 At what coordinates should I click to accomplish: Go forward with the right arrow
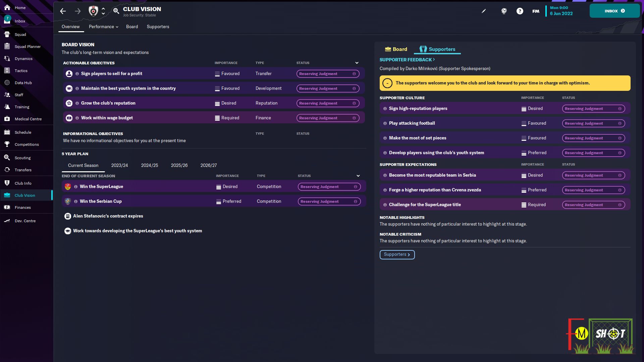(77, 11)
